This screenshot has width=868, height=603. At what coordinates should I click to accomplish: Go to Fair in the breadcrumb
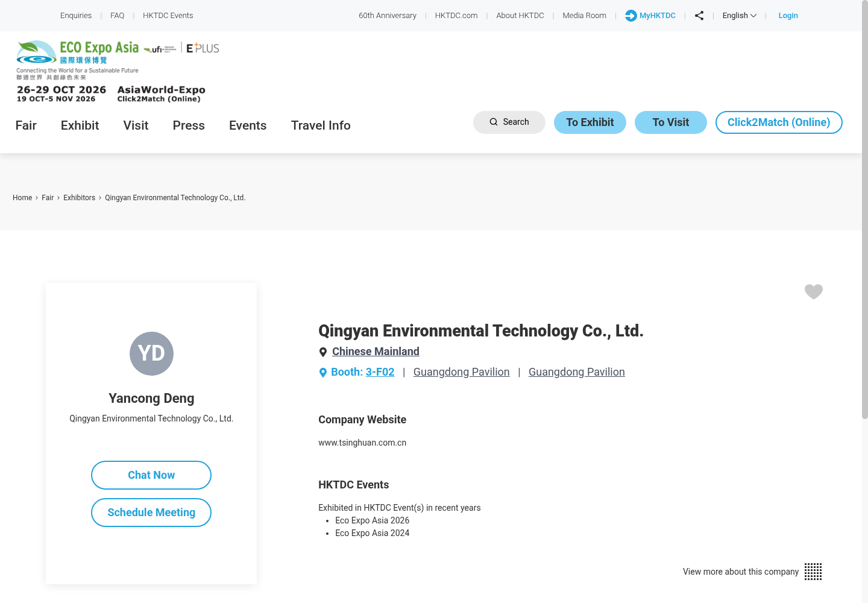coord(48,198)
